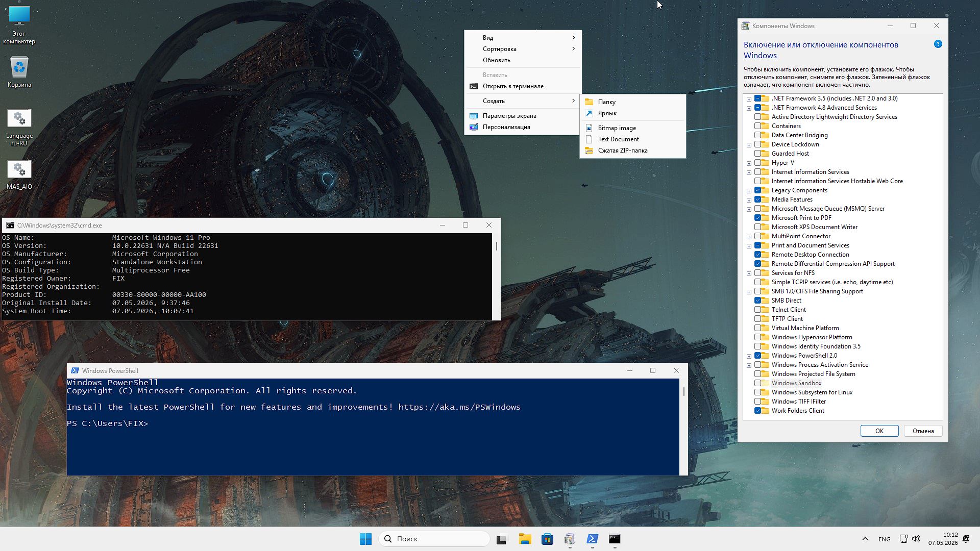Select the Data Center Bridging row
980x551 pixels.
tap(799, 135)
